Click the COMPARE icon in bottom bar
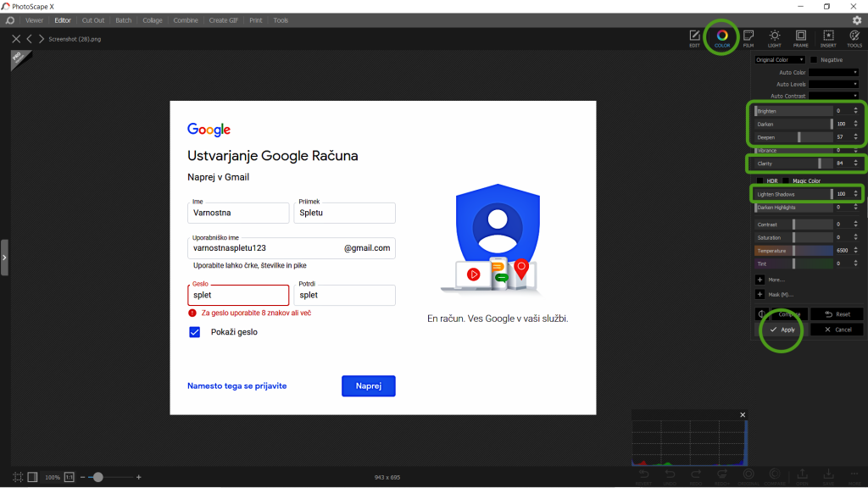This screenshot has height=488, width=868. coord(775,476)
